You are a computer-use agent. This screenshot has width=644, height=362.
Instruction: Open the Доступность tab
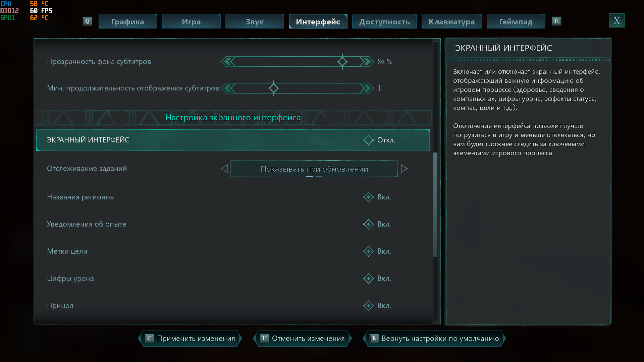pos(384,21)
